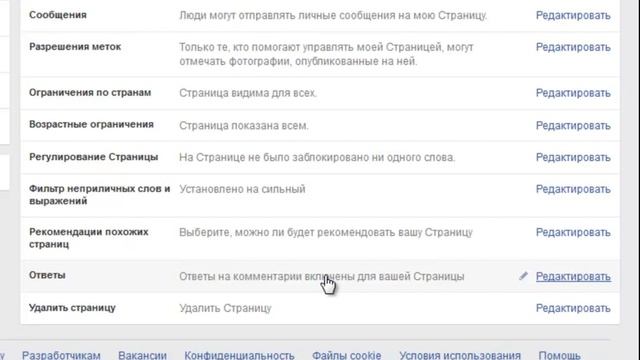The image size is (640, 360).
Task: Click text 'Установлено на сильный'
Action: (242, 189)
